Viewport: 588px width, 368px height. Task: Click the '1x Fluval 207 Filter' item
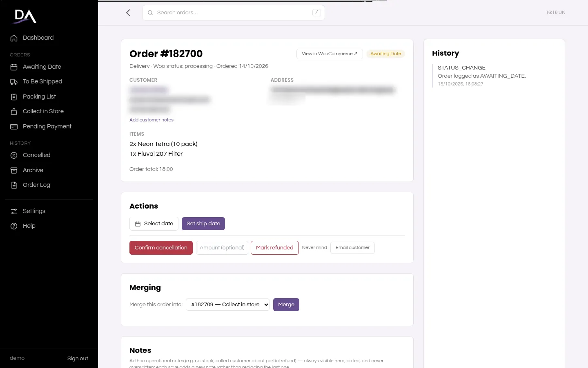click(x=156, y=154)
